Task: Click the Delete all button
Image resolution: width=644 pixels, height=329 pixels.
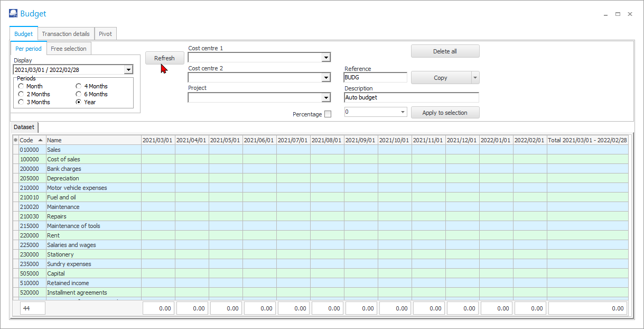Action: [x=445, y=51]
